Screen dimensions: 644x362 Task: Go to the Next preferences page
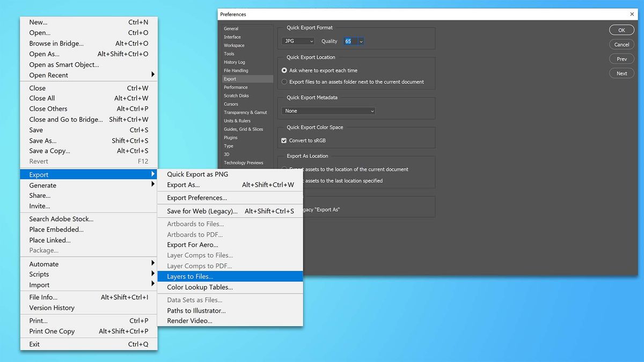[621, 73]
